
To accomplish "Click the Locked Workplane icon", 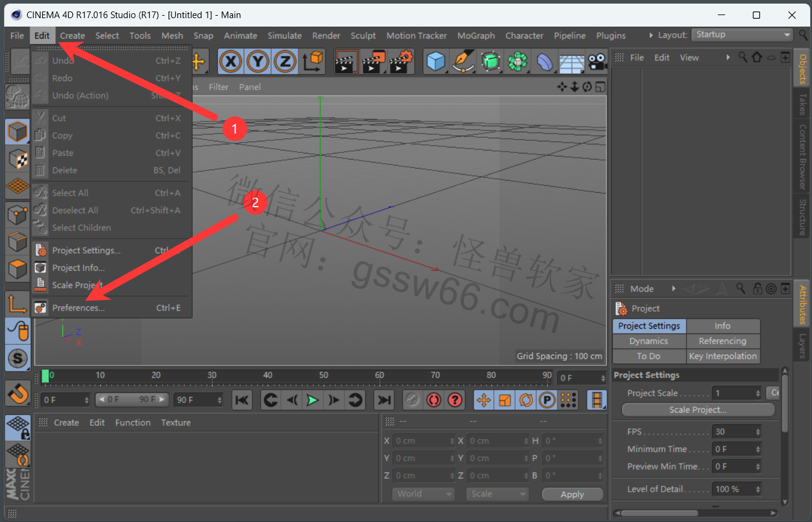I will pos(18,428).
